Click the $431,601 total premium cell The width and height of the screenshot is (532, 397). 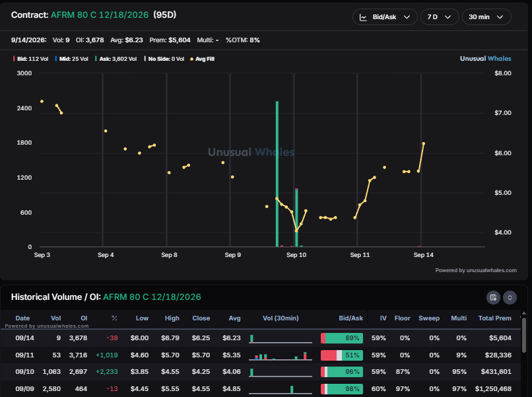point(496,371)
